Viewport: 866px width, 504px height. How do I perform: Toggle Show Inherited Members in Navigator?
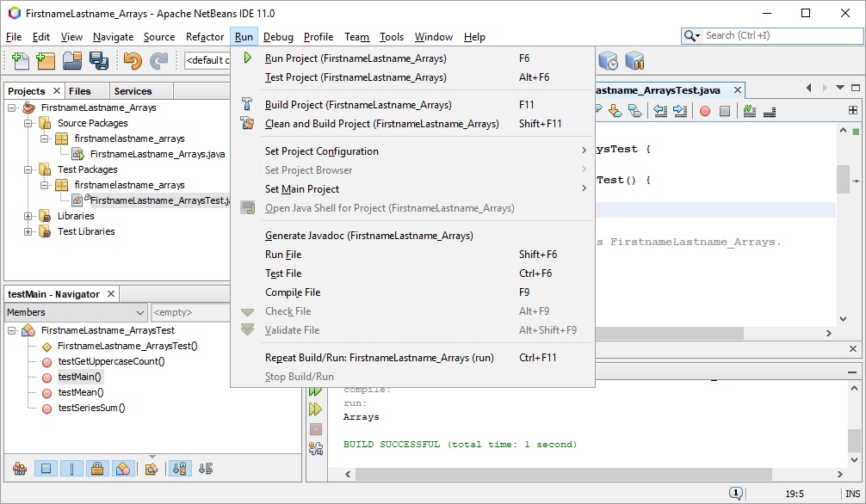pyautogui.click(x=20, y=469)
